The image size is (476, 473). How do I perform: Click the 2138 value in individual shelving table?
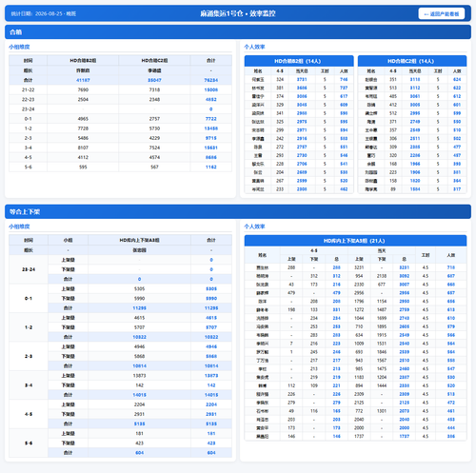382,276
